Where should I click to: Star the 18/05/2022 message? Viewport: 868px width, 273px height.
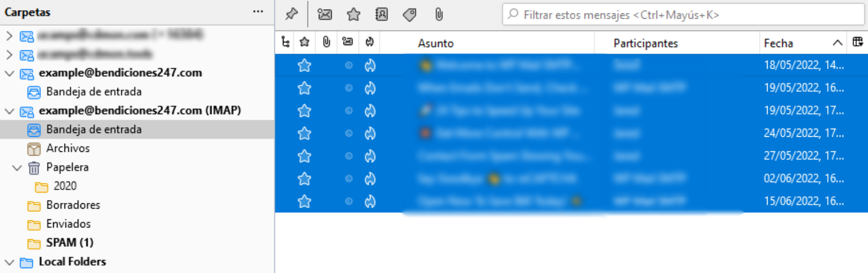(x=304, y=65)
